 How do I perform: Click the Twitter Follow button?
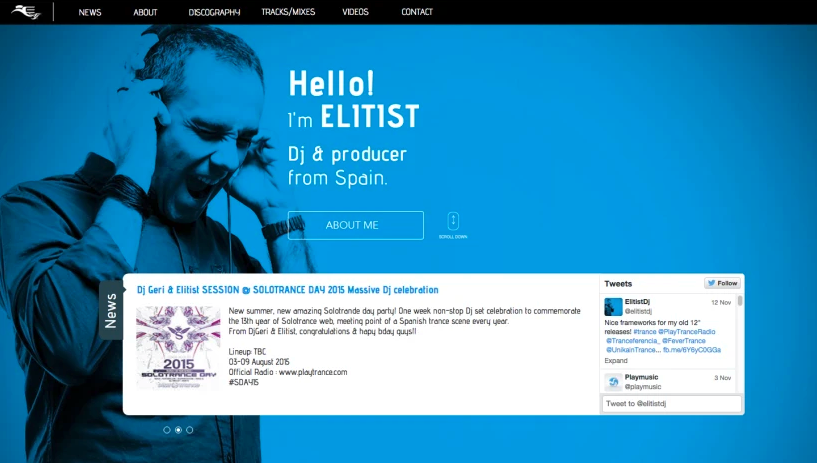coord(722,283)
